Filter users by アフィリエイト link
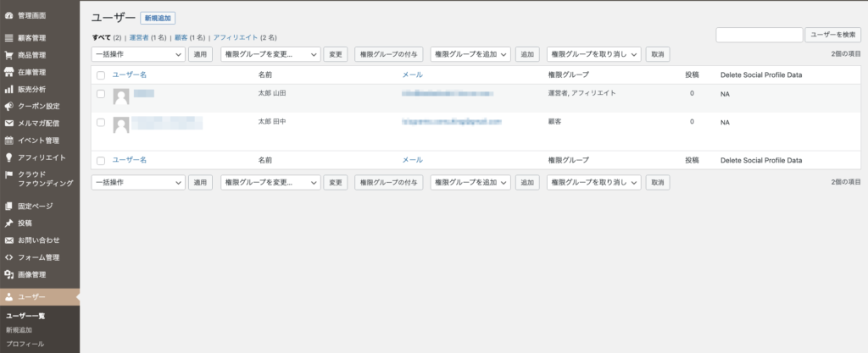 (236, 37)
